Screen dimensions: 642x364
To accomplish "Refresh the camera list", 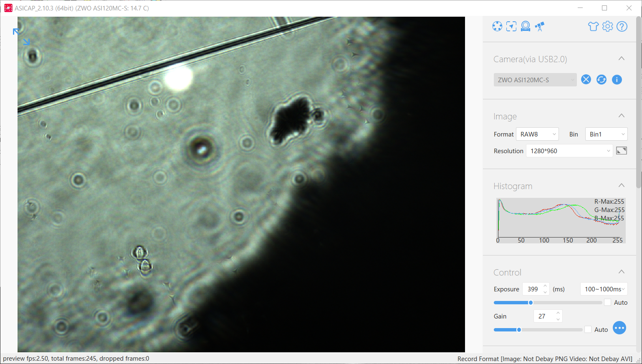I will 602,79.
